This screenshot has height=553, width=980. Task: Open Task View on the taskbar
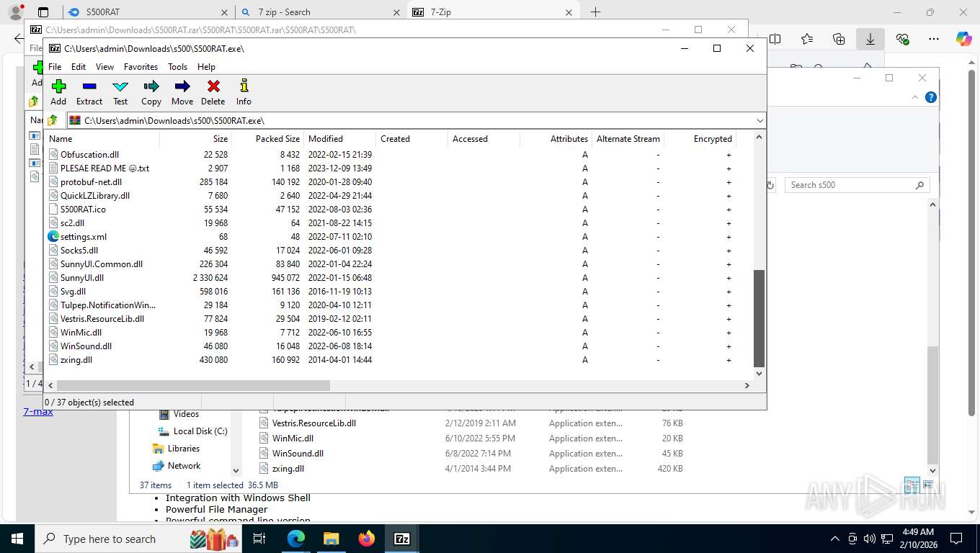tap(259, 539)
